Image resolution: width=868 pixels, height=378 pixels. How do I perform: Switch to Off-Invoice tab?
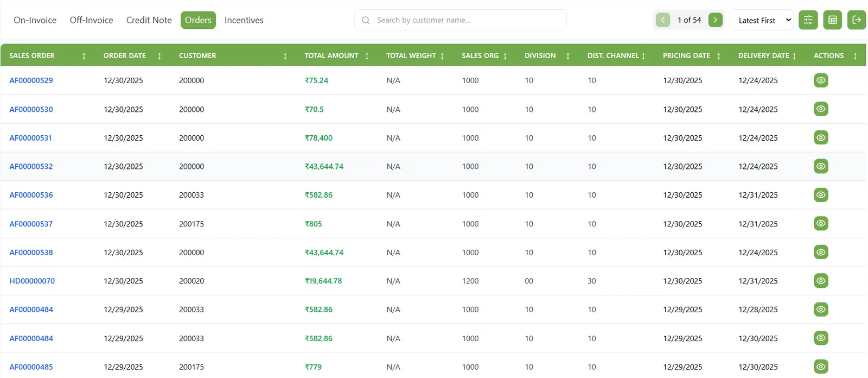pyautogui.click(x=92, y=20)
